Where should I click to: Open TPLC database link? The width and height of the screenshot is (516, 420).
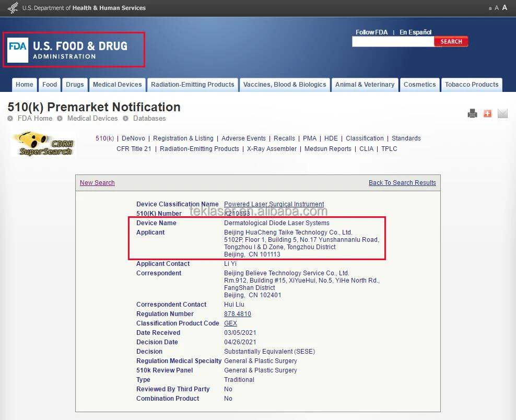[389, 149]
